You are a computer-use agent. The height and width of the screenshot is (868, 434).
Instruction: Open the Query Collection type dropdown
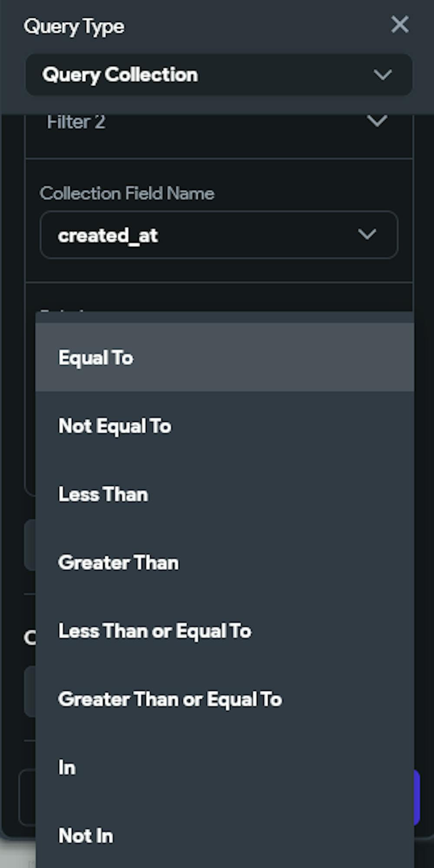click(x=219, y=75)
